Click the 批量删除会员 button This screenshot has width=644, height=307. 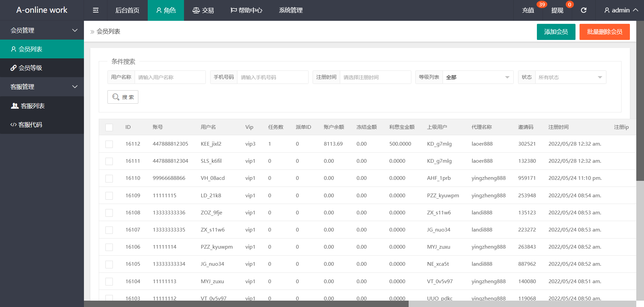point(604,32)
